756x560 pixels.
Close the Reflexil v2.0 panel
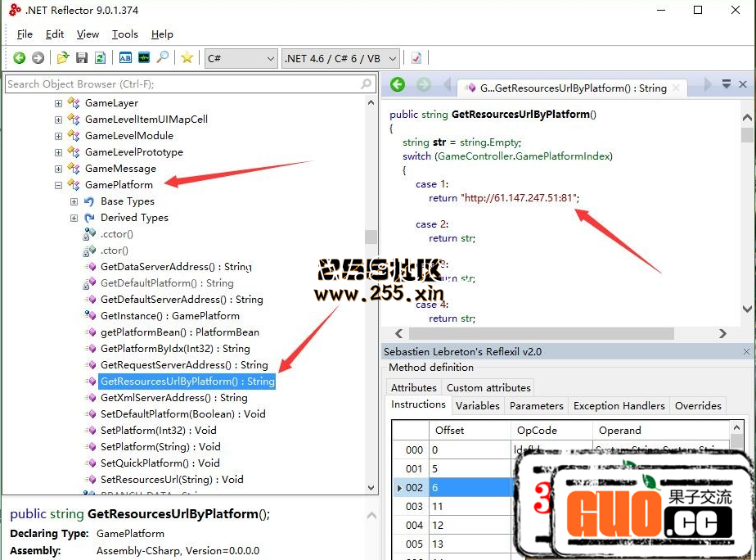[x=746, y=351]
